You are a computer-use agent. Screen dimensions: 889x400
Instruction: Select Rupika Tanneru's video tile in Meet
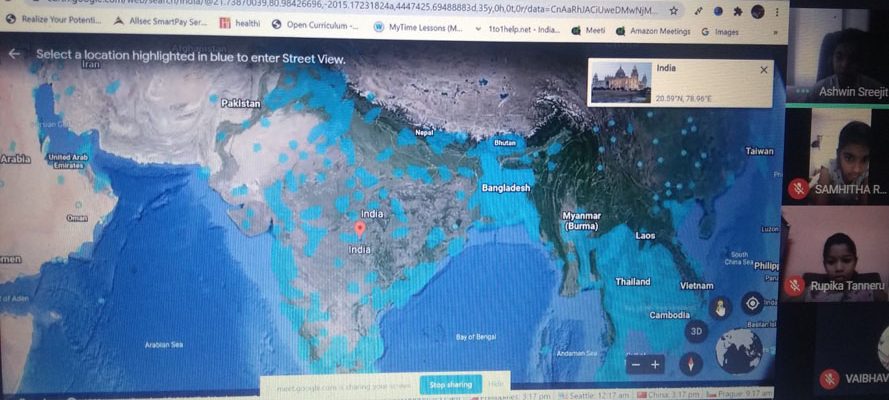[x=836, y=253]
